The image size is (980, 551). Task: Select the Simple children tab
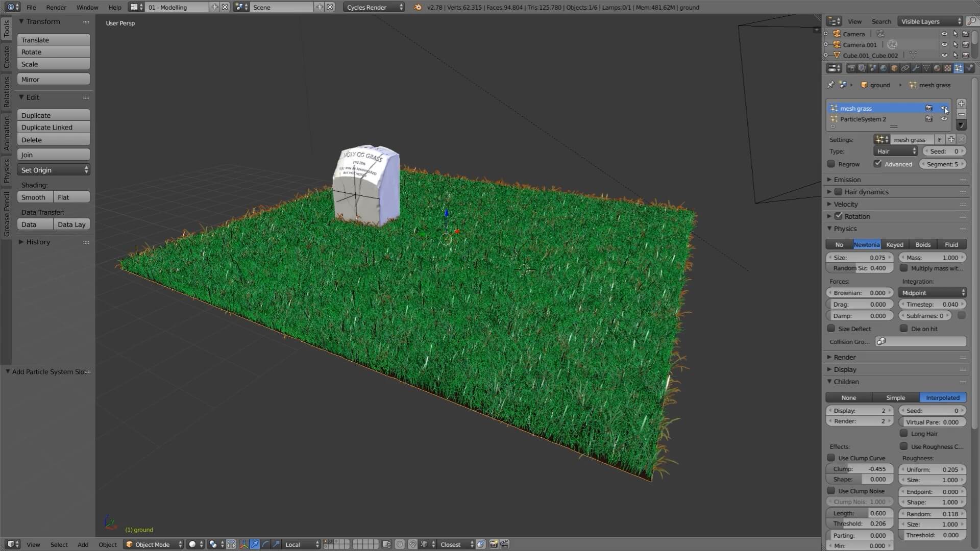(895, 398)
